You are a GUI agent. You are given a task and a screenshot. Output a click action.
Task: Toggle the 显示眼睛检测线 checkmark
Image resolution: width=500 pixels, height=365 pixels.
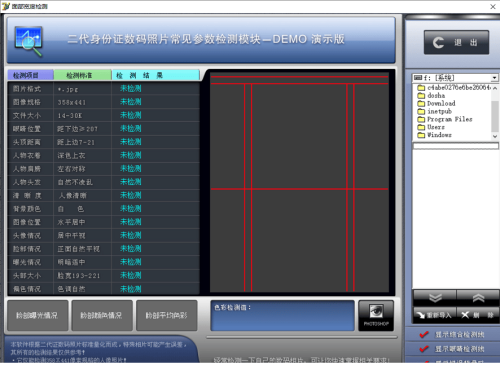[424, 349]
